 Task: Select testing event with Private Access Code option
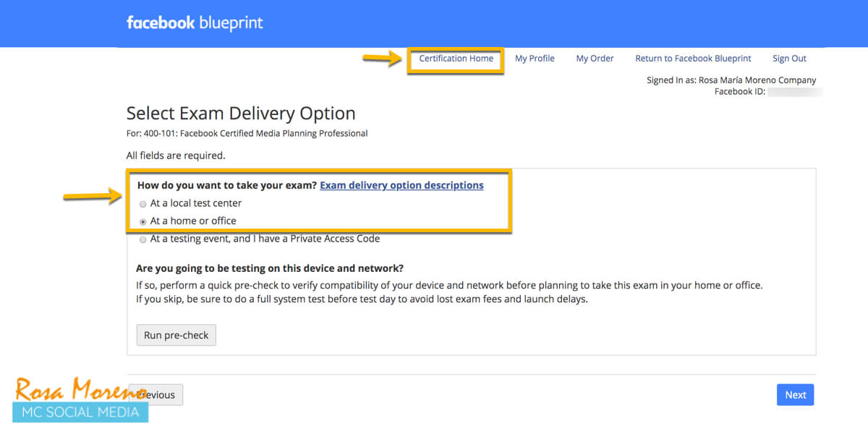(x=143, y=239)
